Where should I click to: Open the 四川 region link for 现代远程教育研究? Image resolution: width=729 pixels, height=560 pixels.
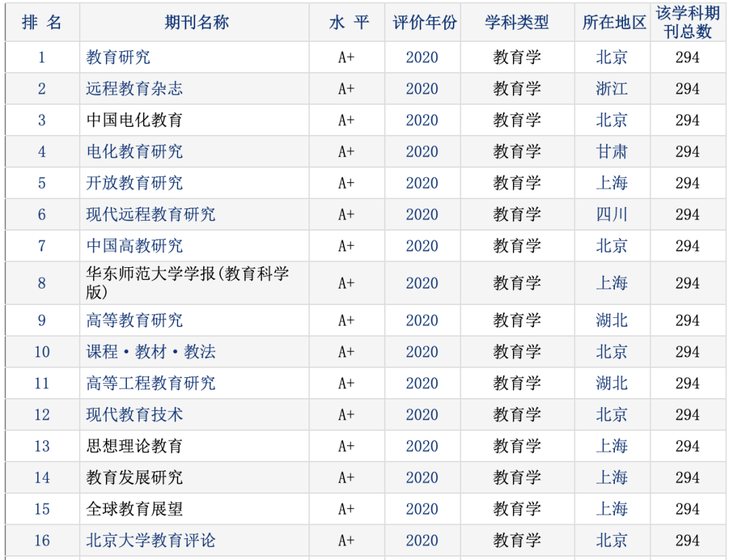tap(612, 215)
